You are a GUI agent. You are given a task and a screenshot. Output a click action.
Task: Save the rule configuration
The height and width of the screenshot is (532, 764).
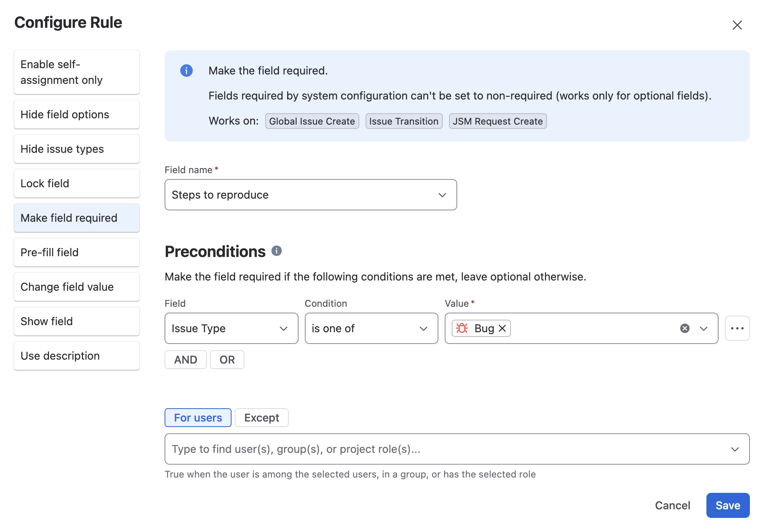tap(728, 505)
